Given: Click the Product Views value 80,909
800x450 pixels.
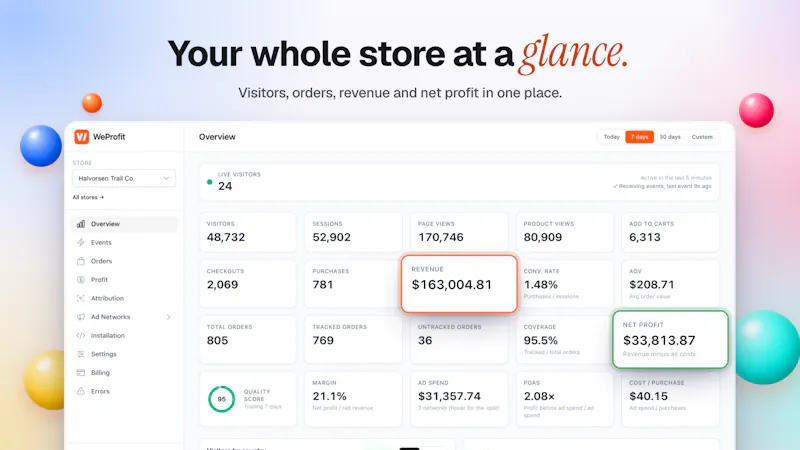Looking at the screenshot, I should click(x=543, y=237).
